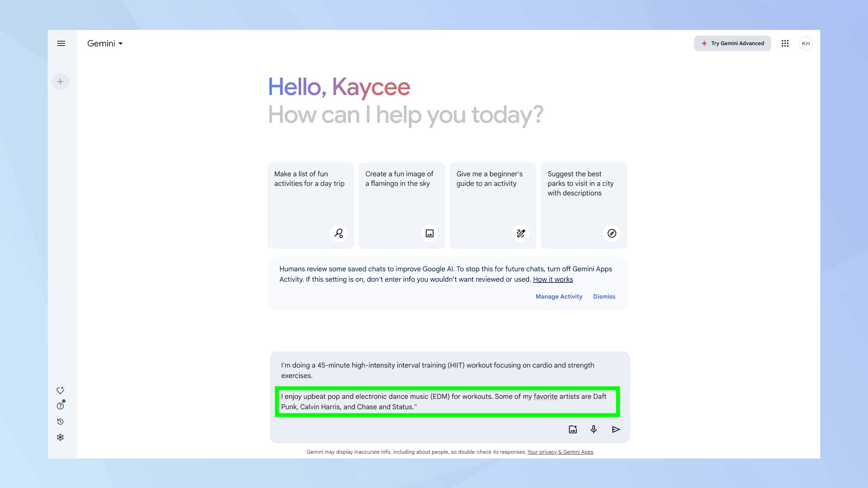Open the hamburger main menu
Viewport: 868px width, 488px height.
[x=61, y=43]
